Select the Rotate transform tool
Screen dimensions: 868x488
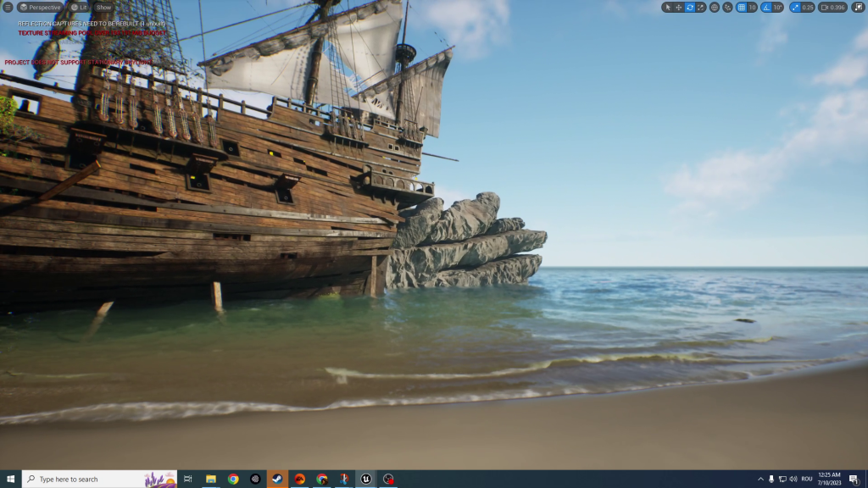coord(690,8)
